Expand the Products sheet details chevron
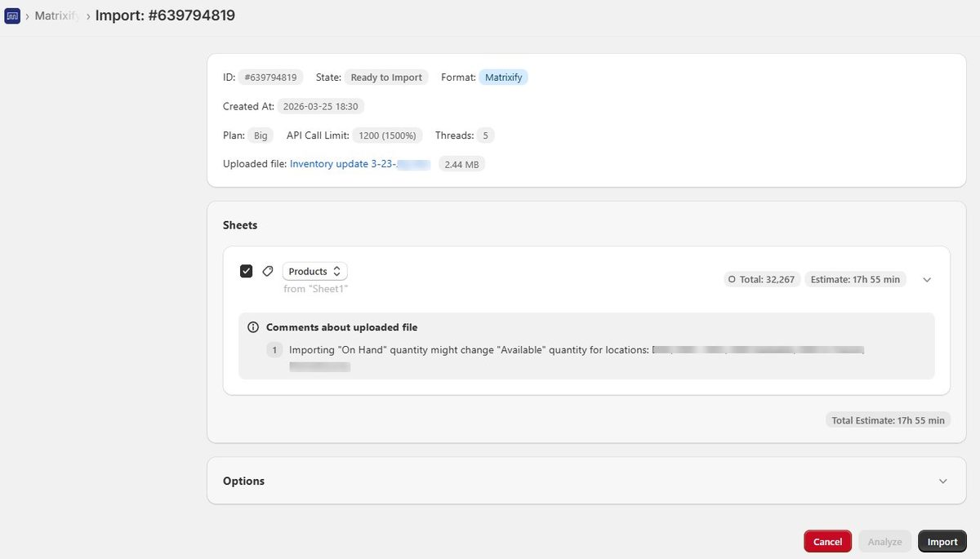The width and height of the screenshot is (980, 559). [927, 279]
